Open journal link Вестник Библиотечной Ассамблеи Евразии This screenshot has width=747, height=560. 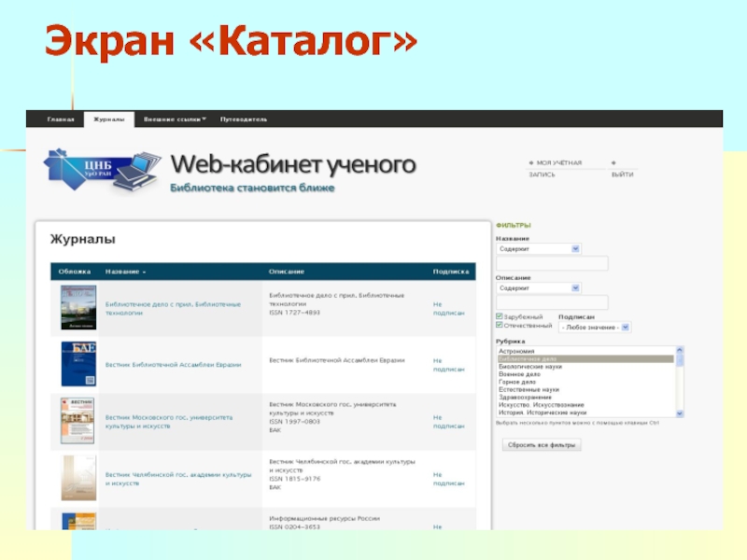point(173,365)
